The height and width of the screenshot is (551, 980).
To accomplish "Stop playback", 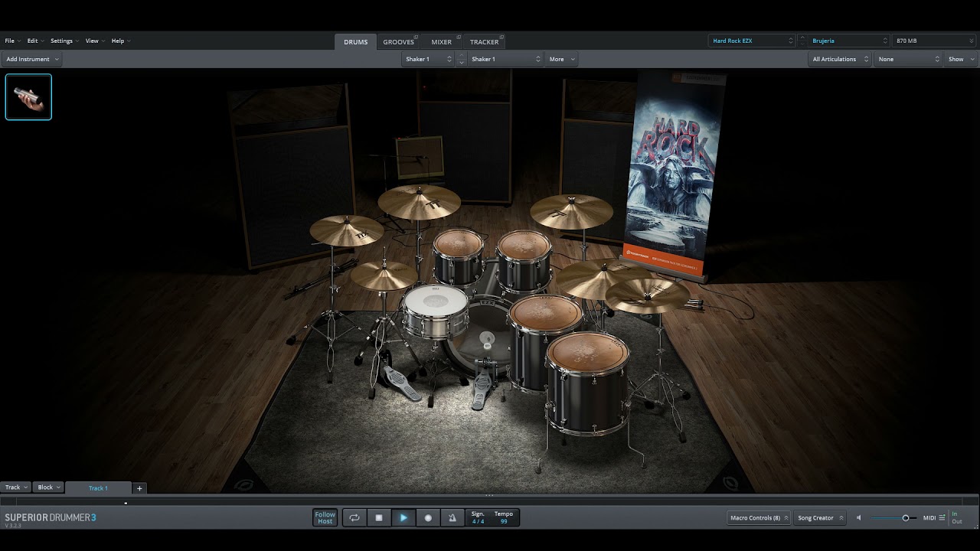I will tap(379, 518).
